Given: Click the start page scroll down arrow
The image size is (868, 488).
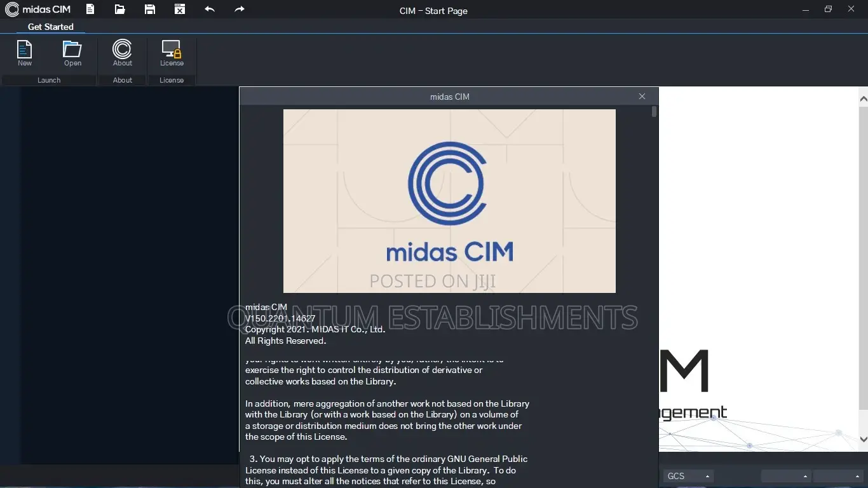Looking at the screenshot, I should tap(863, 439).
